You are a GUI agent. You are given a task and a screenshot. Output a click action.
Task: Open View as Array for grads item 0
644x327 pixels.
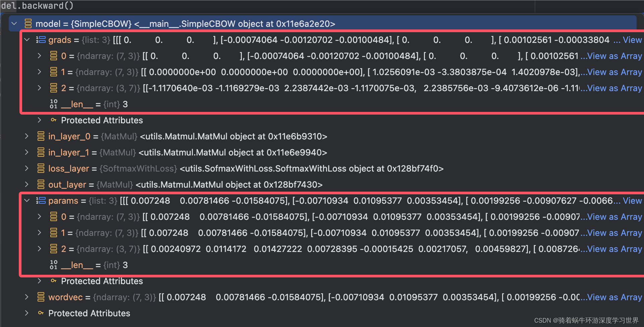[614, 56]
